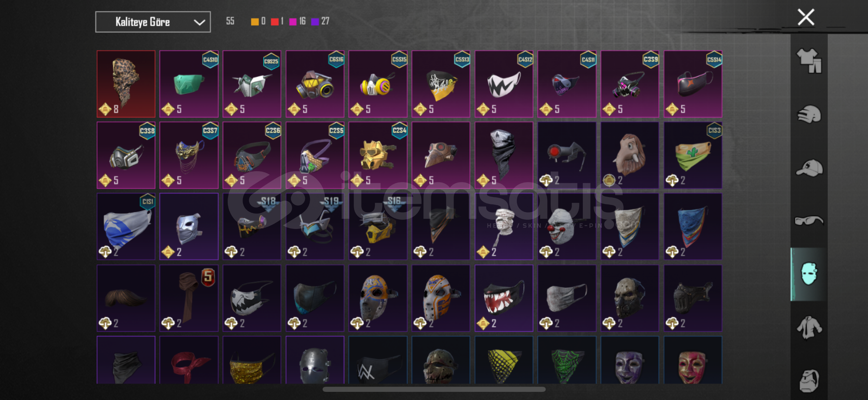The width and height of the screenshot is (868, 400).
Task: Close the inventory with the X icon
Action: point(806,17)
